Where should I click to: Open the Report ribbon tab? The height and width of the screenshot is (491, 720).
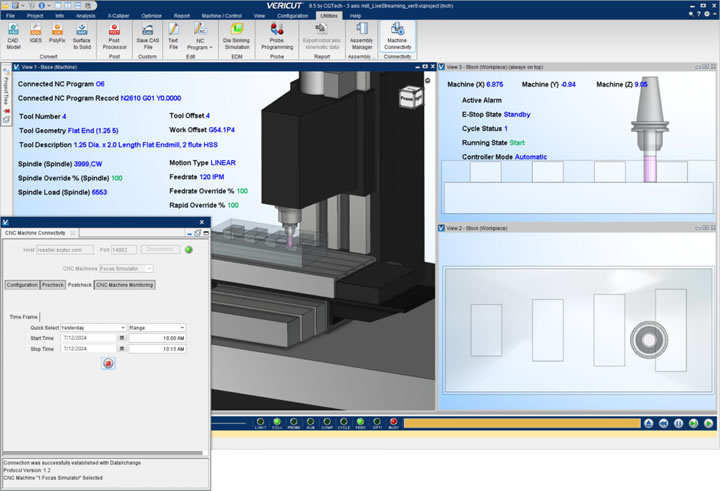click(182, 16)
